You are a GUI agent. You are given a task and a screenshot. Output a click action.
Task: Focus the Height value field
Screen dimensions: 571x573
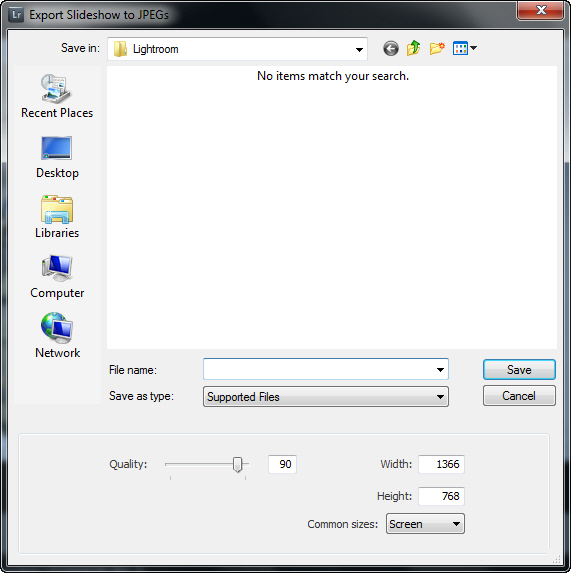click(x=441, y=496)
